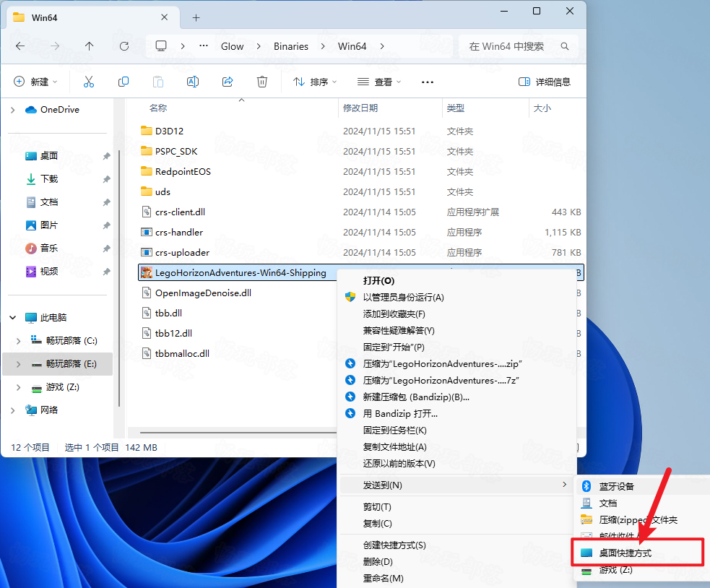Viewport: 710px width, 588px height.
Task: Open the address bar's ellipsis path menu
Action: (204, 46)
